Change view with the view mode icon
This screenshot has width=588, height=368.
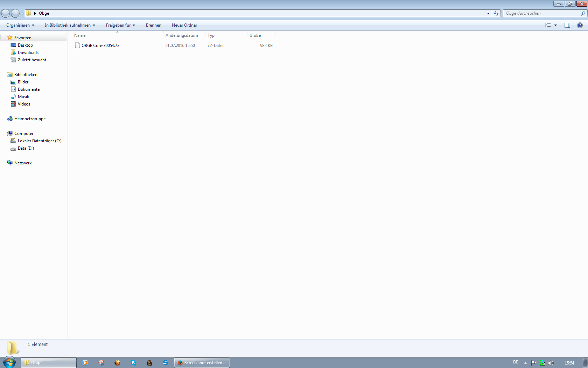click(x=548, y=25)
